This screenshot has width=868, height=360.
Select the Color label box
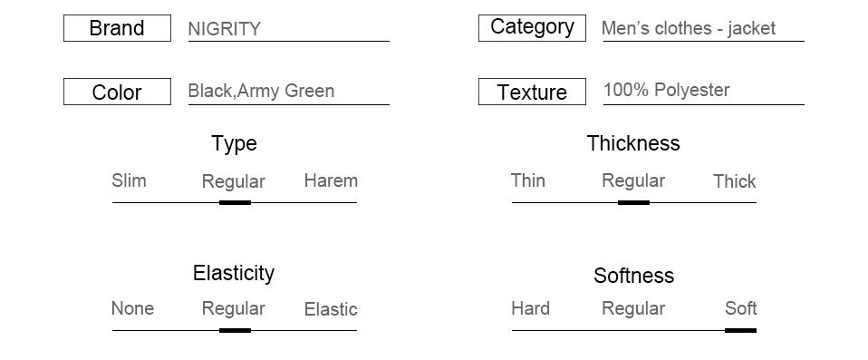[118, 92]
